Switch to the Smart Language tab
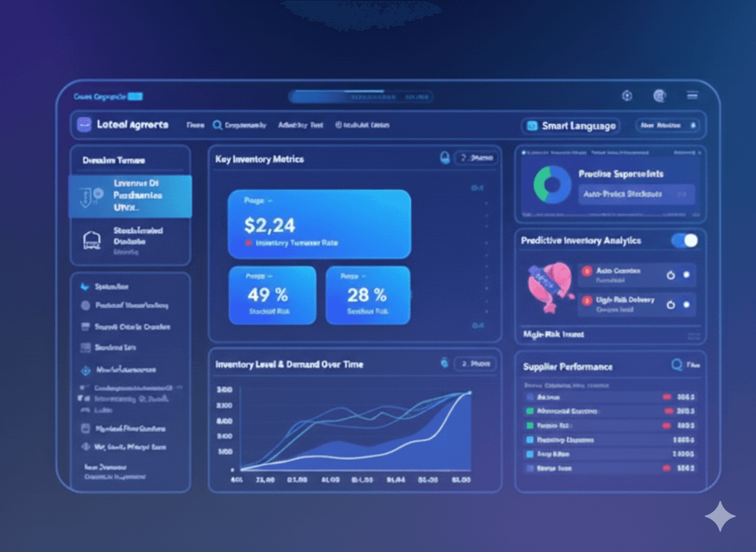This screenshot has height=552, width=756. coord(570,126)
